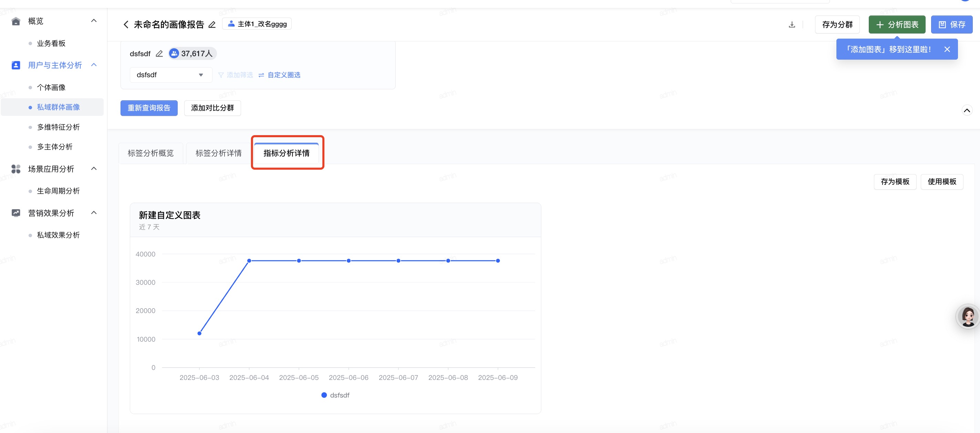Switch to 标签分析详情 tab

click(x=218, y=153)
